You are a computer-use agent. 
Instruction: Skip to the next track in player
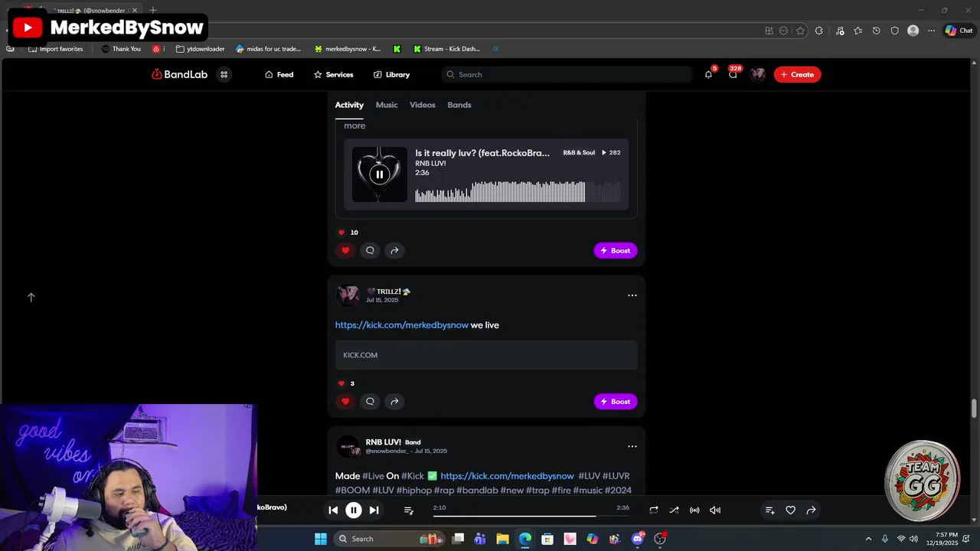point(374,510)
